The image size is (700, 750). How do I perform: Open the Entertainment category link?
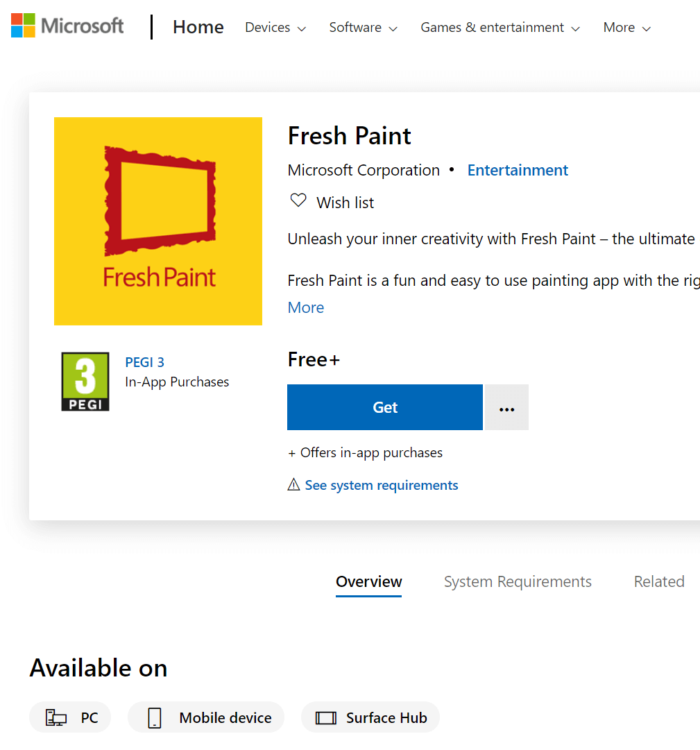(517, 169)
